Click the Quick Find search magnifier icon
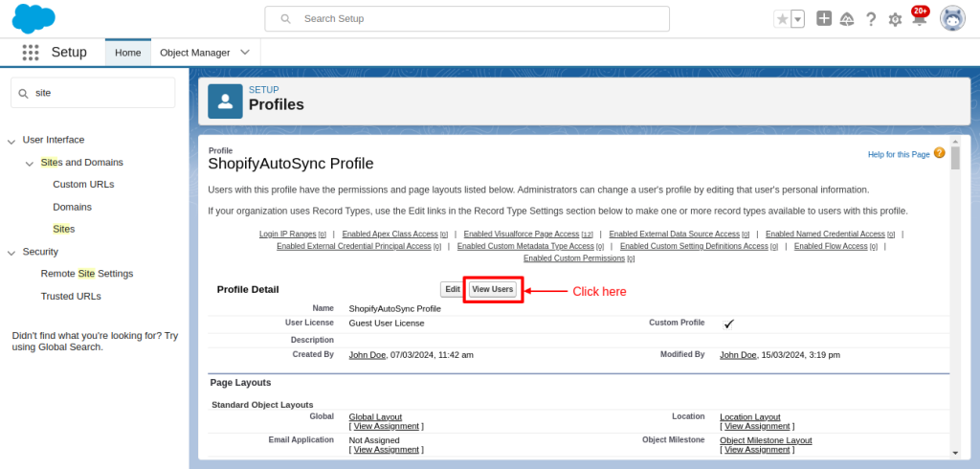 click(x=23, y=93)
